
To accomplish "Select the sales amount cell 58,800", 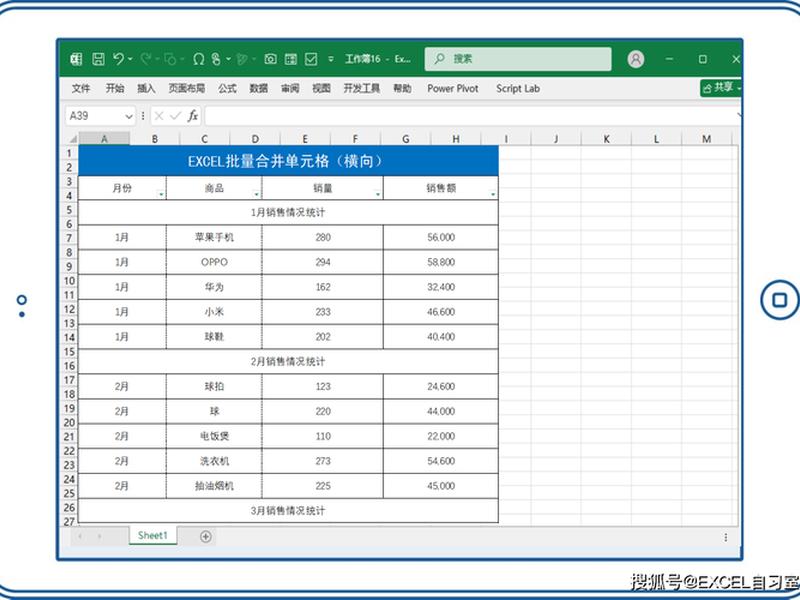I will click(x=441, y=262).
